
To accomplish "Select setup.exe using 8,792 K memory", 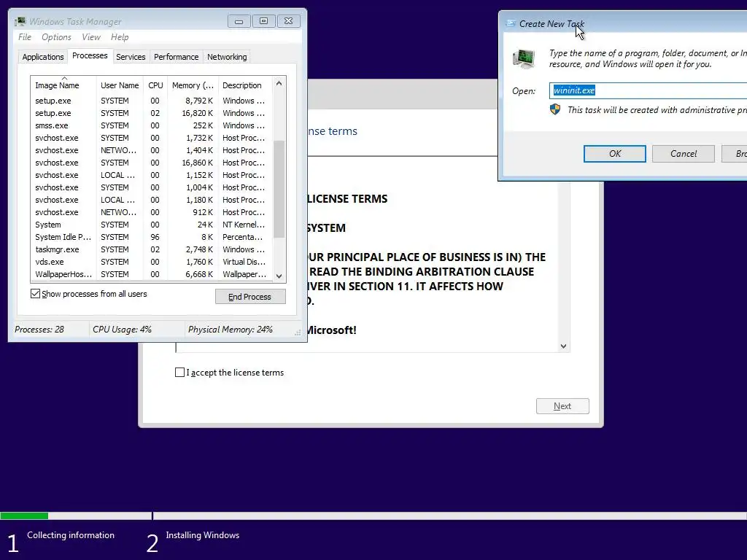I will (x=152, y=101).
